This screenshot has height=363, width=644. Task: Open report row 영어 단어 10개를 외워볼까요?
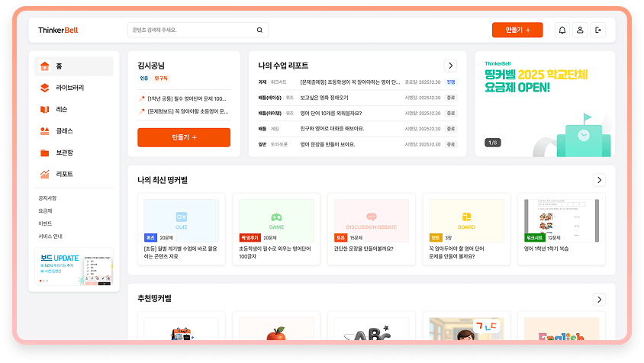pos(357,114)
